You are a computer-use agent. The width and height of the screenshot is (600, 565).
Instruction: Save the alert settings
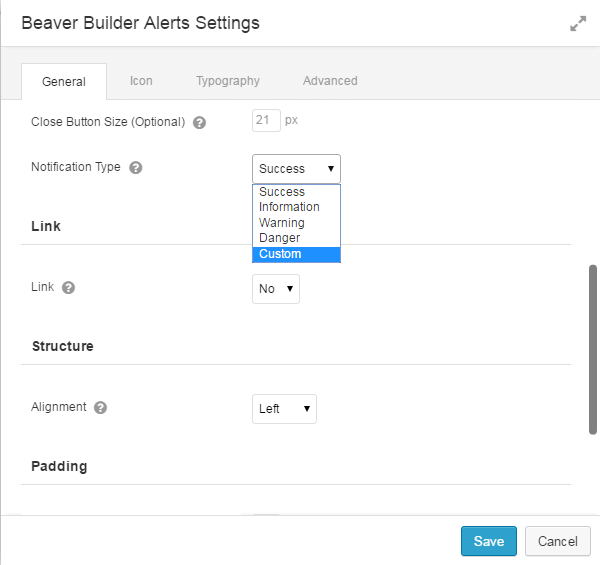(x=489, y=541)
